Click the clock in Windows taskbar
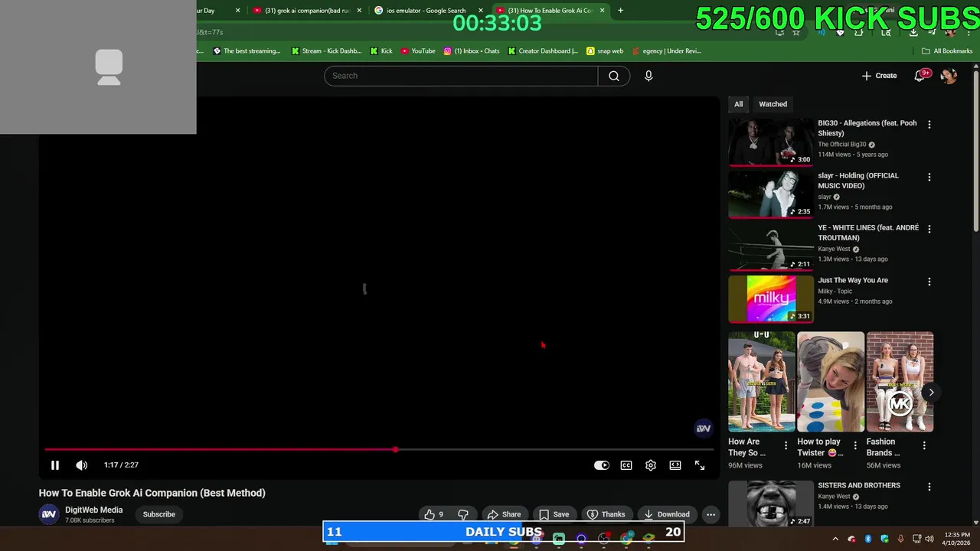 click(x=957, y=539)
